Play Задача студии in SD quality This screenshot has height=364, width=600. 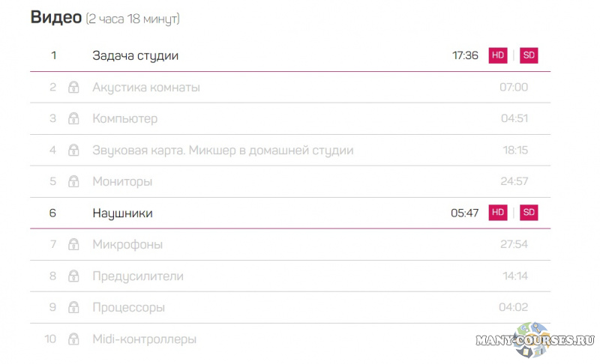click(529, 55)
